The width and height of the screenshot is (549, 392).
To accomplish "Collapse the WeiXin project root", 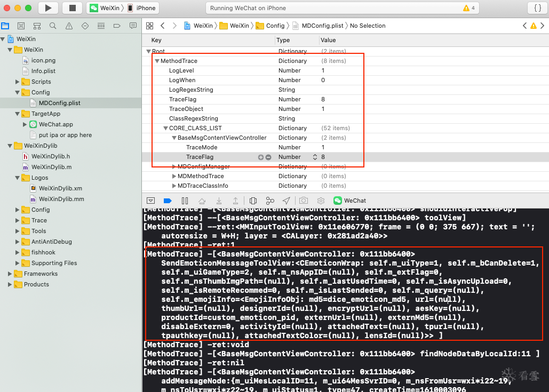I will coord(3,39).
